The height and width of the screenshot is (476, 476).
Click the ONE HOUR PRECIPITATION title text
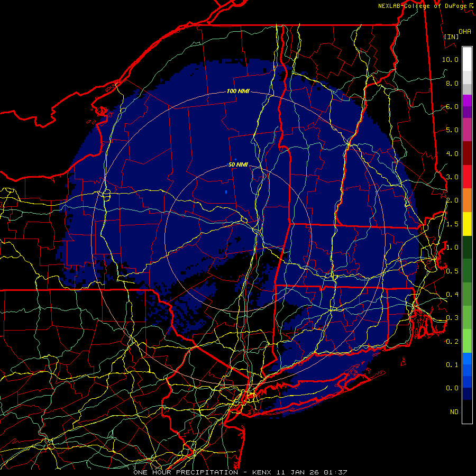(x=186, y=472)
